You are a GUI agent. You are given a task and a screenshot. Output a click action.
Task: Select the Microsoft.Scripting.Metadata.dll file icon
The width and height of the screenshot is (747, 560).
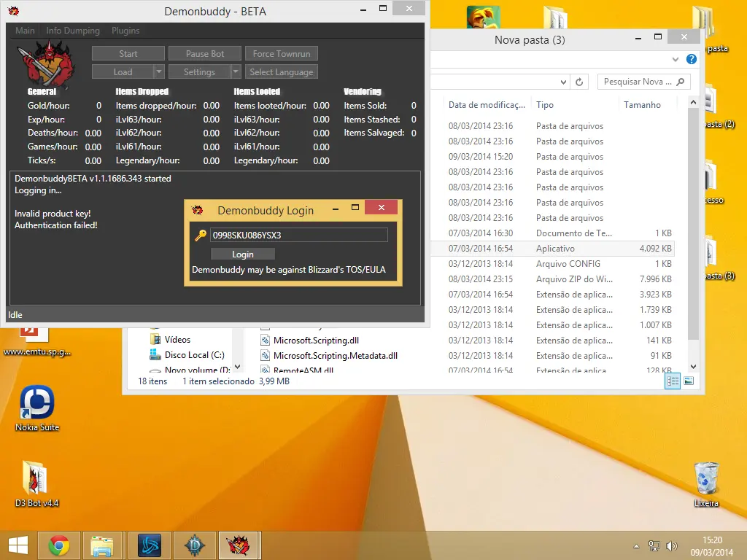pyautogui.click(x=265, y=355)
